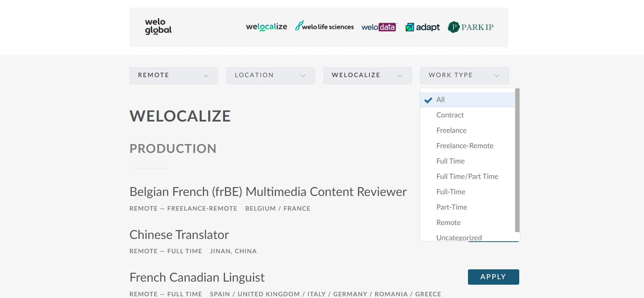Expand the Welocalize team filter dropdown
This screenshot has height=298, width=644.
(x=367, y=75)
